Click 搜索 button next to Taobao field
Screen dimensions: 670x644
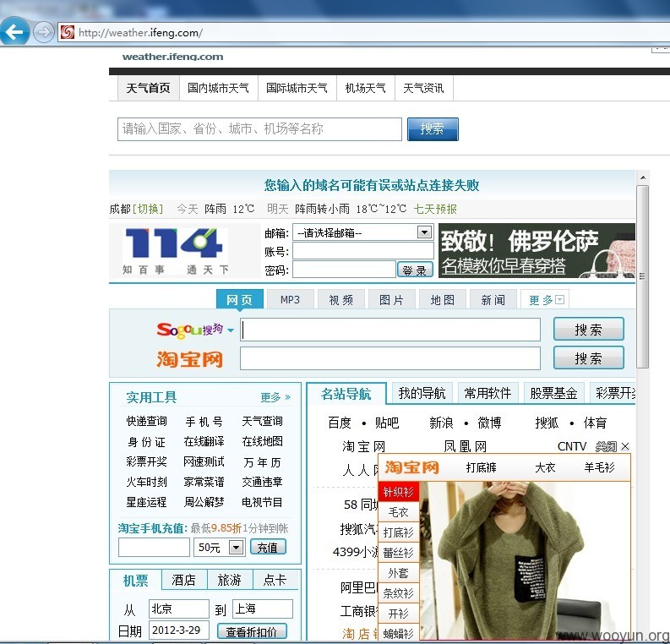pyautogui.click(x=588, y=357)
